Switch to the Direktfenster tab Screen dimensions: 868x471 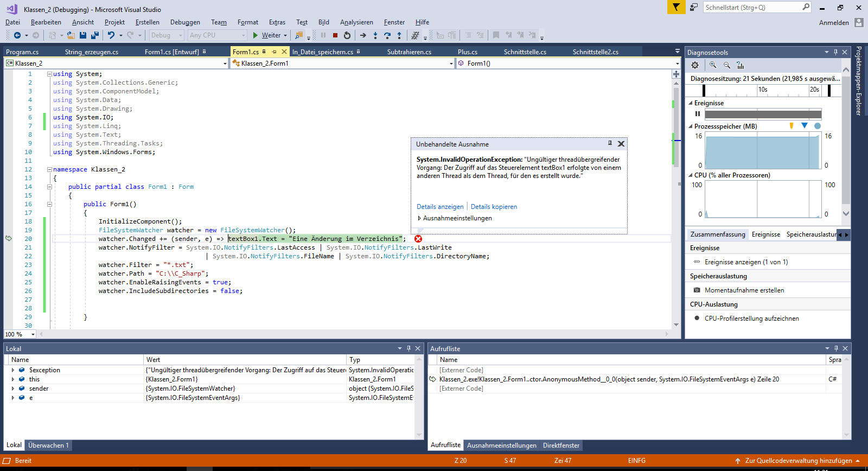tap(561, 445)
